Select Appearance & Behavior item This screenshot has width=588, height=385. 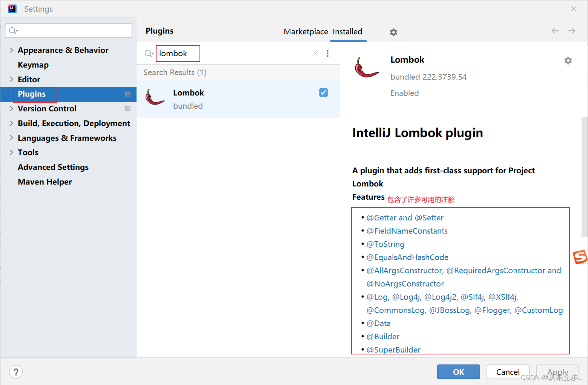tap(63, 50)
